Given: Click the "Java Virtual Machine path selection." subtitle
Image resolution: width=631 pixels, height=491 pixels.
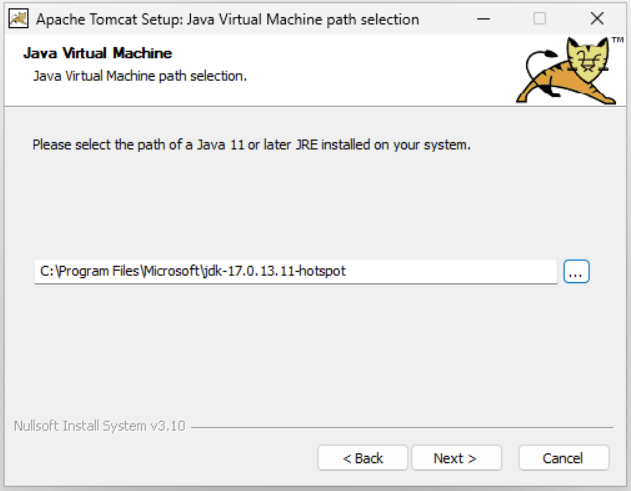Looking at the screenshot, I should pos(140,75).
